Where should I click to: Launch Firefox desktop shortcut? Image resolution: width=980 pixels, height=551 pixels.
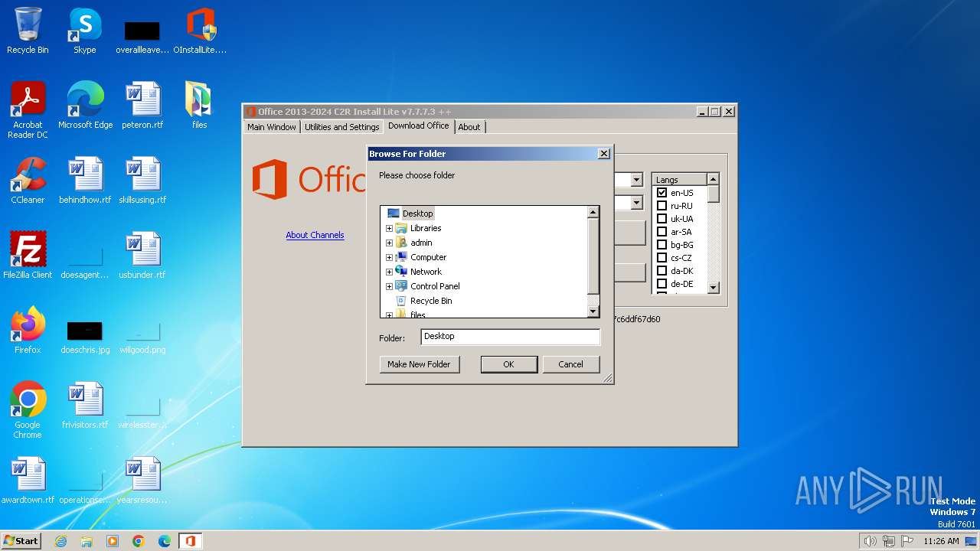click(x=28, y=330)
